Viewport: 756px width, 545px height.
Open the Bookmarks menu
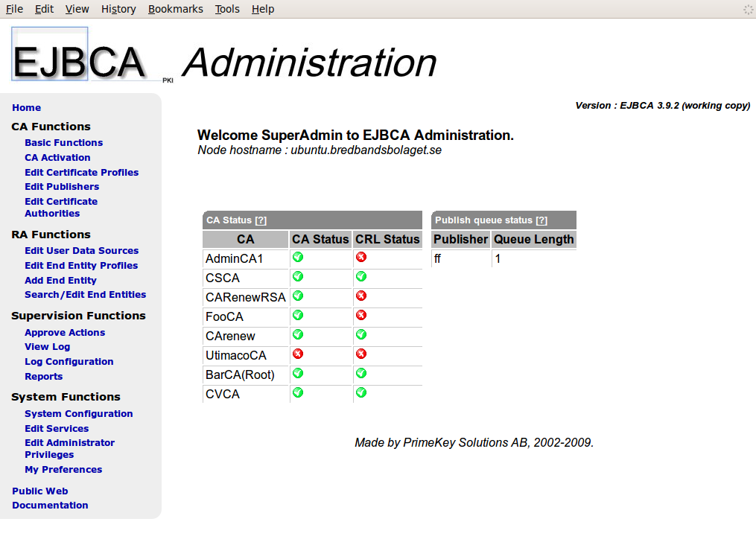(175, 9)
